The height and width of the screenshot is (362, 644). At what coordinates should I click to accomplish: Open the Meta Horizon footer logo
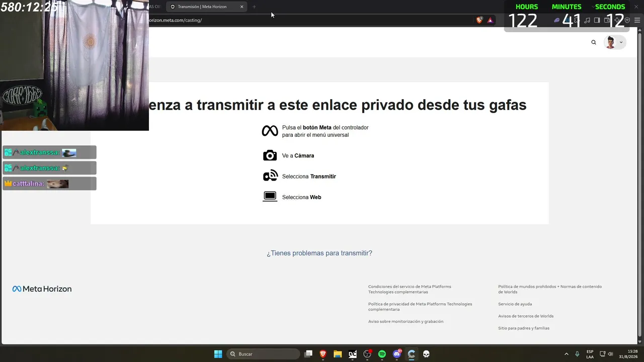pyautogui.click(x=42, y=289)
